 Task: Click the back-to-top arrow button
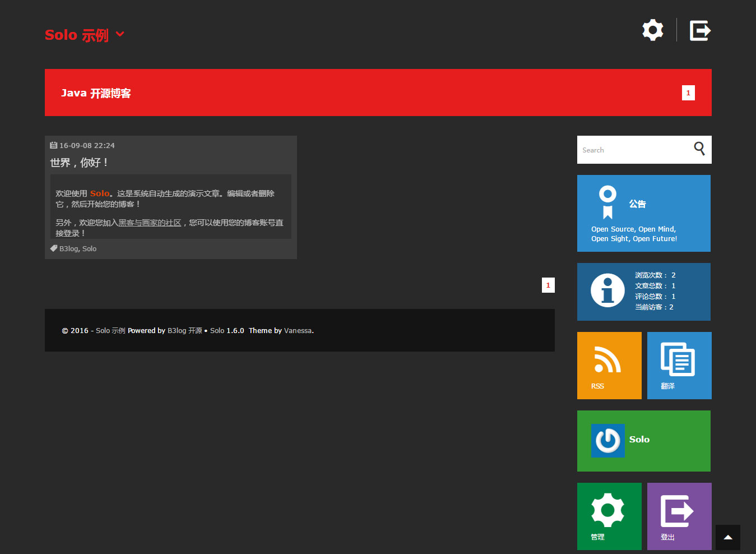click(x=728, y=537)
